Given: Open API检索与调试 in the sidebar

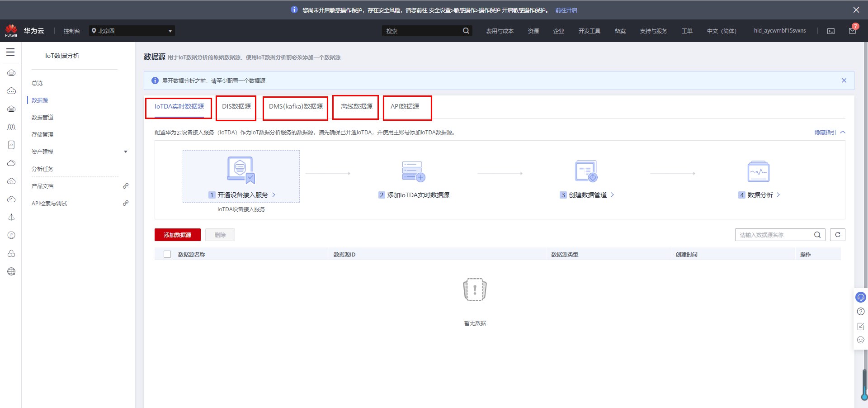Looking at the screenshot, I should click(x=49, y=203).
